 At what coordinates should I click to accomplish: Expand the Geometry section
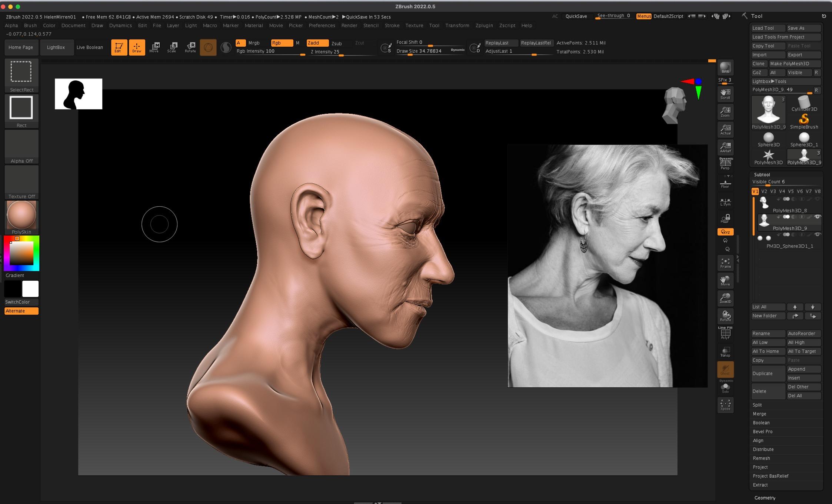[765, 498]
